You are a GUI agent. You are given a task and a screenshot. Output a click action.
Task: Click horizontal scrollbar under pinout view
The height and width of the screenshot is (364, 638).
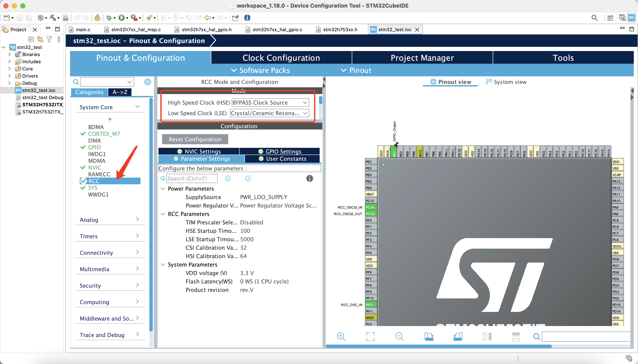point(439,346)
